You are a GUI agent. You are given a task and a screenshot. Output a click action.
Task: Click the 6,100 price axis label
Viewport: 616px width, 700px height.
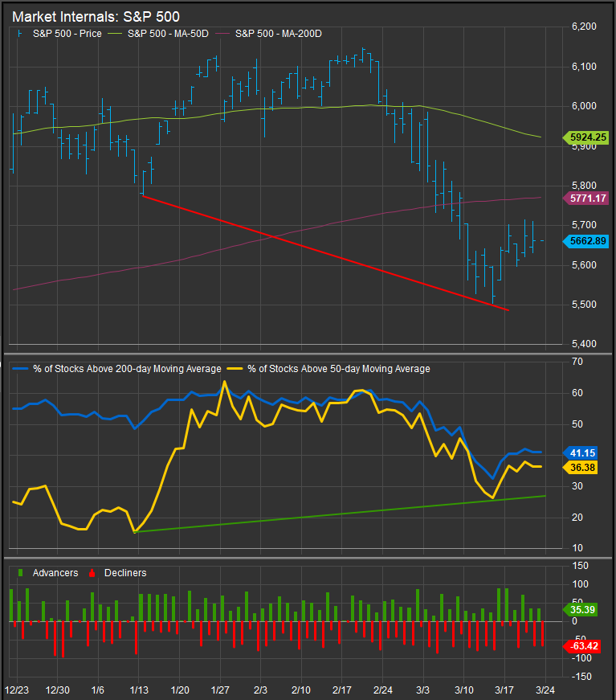584,67
